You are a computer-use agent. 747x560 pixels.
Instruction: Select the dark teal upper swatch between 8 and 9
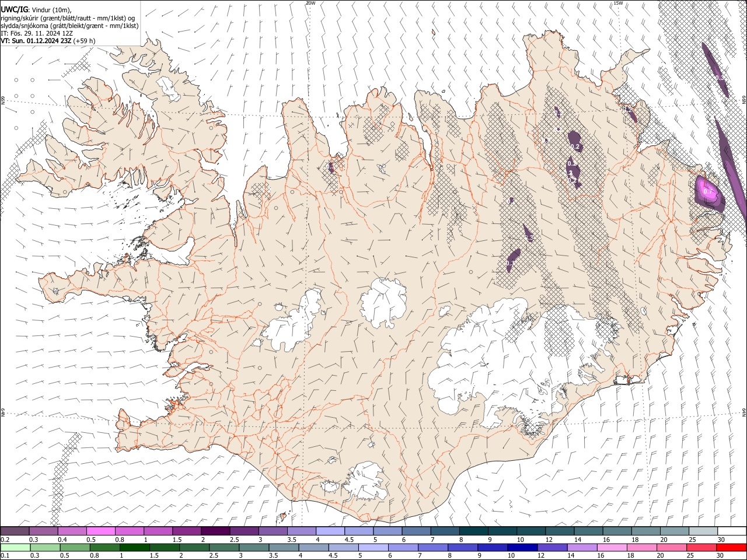pos(474,531)
